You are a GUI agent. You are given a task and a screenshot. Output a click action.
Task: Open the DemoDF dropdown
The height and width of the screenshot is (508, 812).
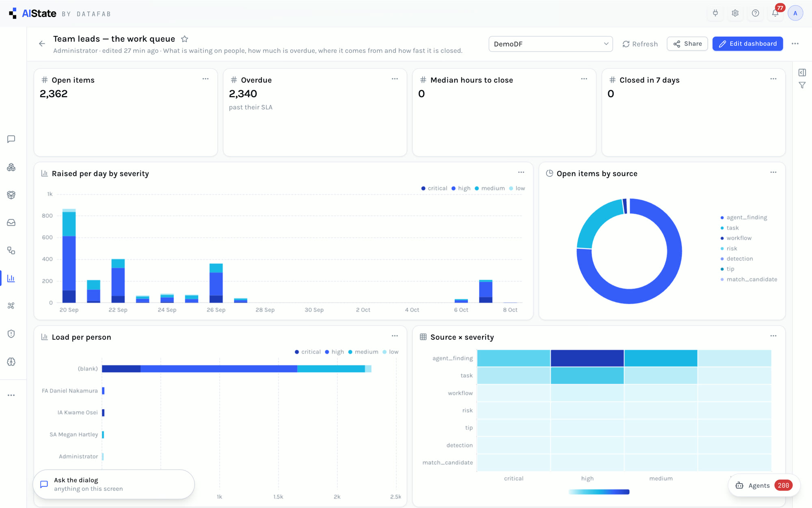point(551,44)
